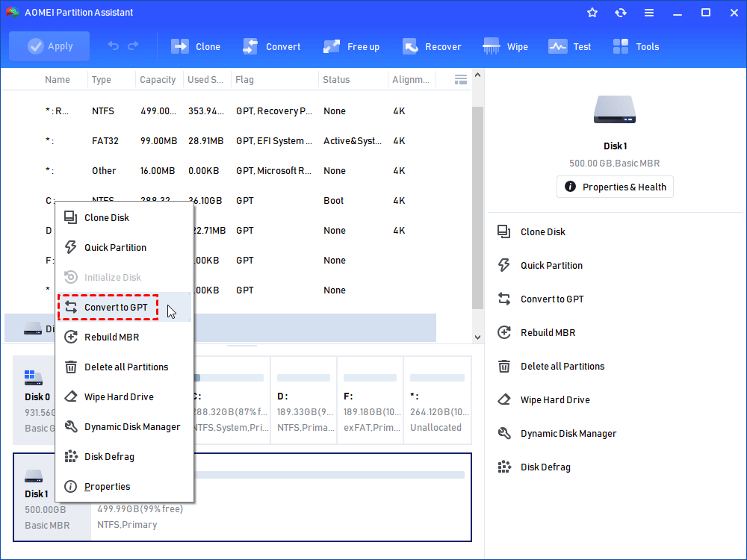The height and width of the screenshot is (560, 747).
Task: Click the Delete all Partitions trash icon in the right panel
Action: click(x=504, y=366)
